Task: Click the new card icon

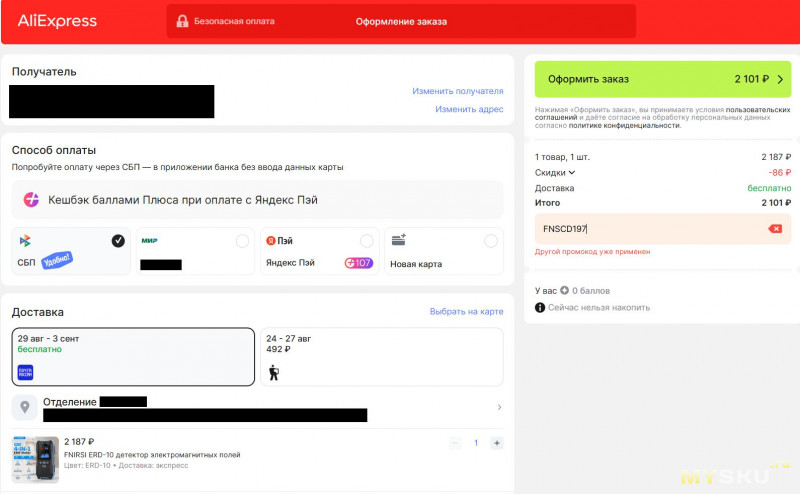Action: click(x=398, y=240)
